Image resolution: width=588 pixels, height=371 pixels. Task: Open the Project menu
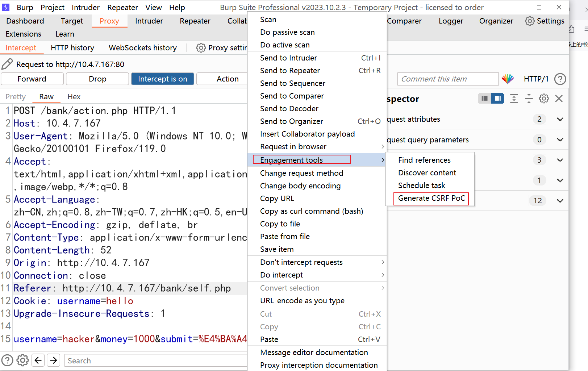[x=53, y=8]
